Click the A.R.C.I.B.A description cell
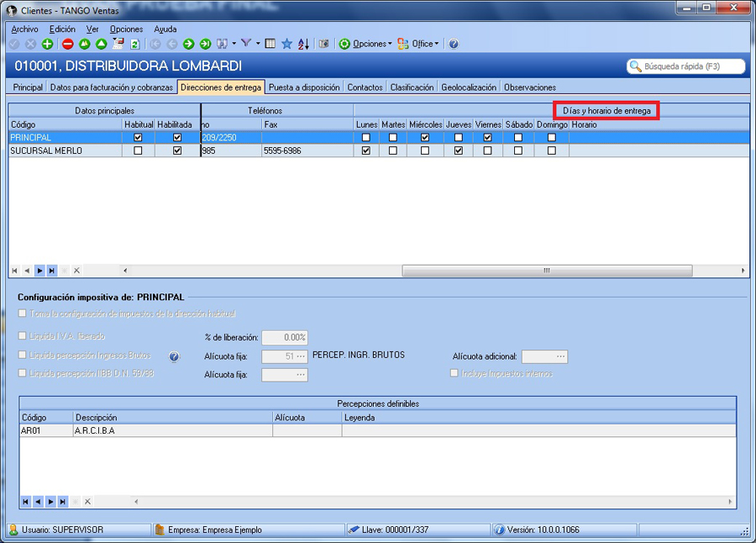This screenshot has height=543, width=756. click(x=172, y=430)
